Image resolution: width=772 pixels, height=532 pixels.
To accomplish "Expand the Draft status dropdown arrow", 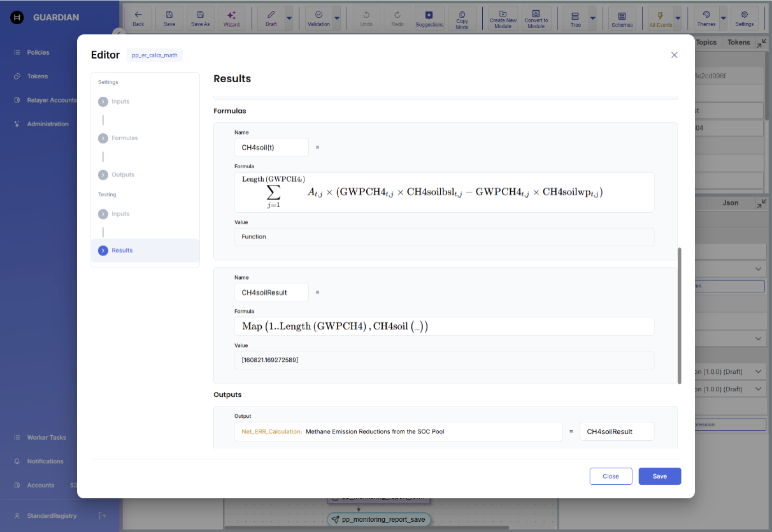I will point(289,18).
